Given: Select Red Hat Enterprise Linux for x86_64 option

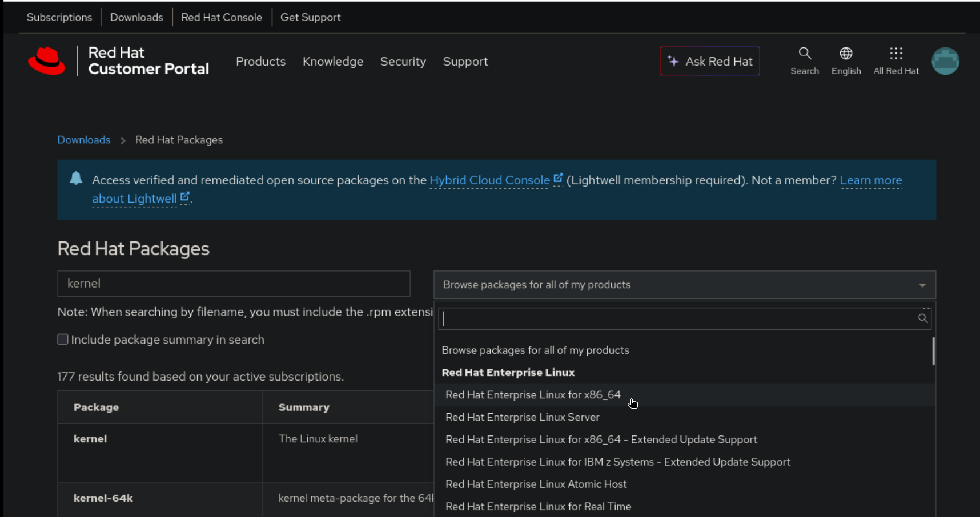Looking at the screenshot, I should [x=685, y=395].
